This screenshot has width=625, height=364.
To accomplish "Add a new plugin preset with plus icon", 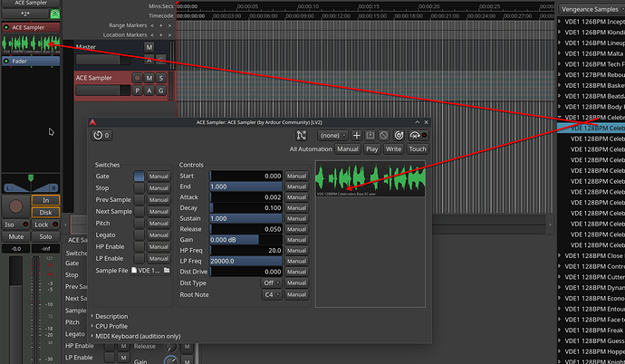I will [x=357, y=135].
